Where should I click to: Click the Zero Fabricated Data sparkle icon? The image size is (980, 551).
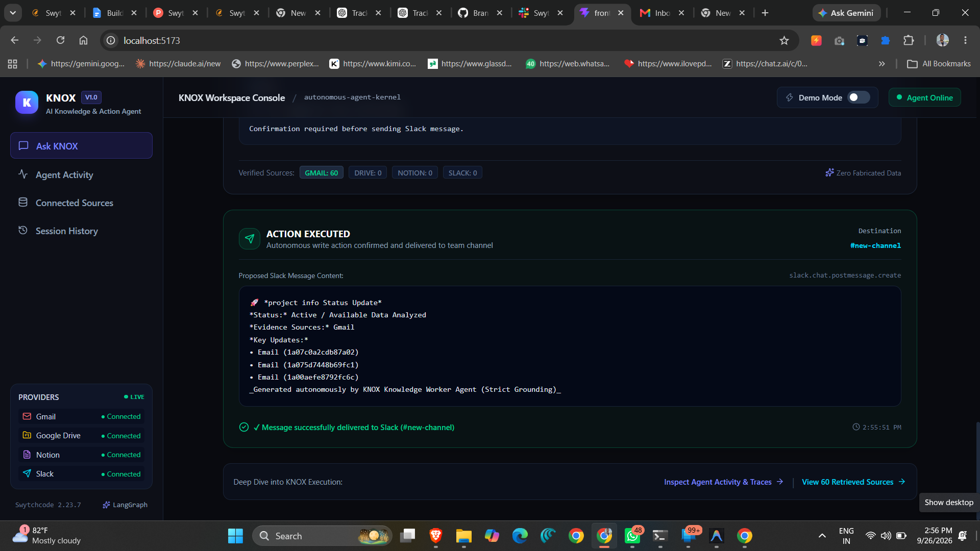click(829, 173)
